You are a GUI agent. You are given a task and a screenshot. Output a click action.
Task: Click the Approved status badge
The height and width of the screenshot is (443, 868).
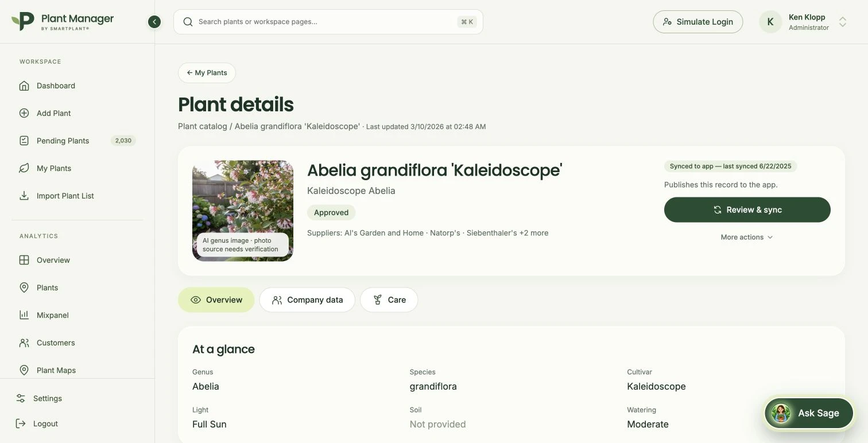[x=331, y=212]
